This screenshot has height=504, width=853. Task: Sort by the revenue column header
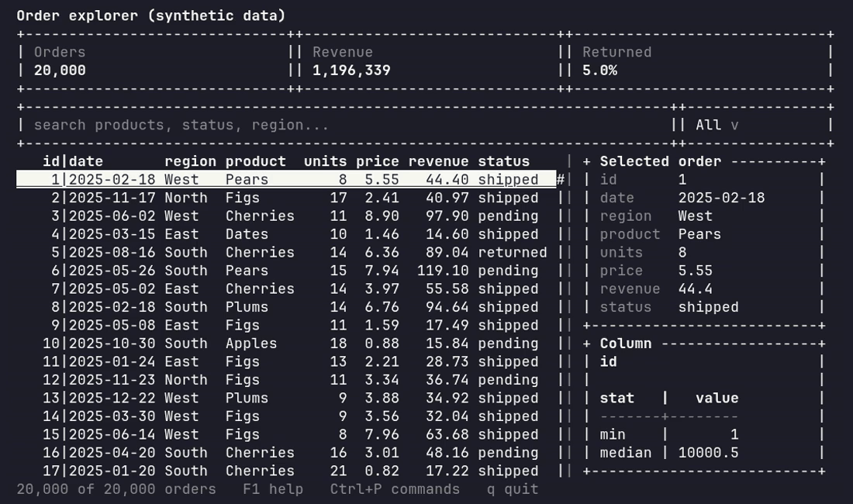438,161
